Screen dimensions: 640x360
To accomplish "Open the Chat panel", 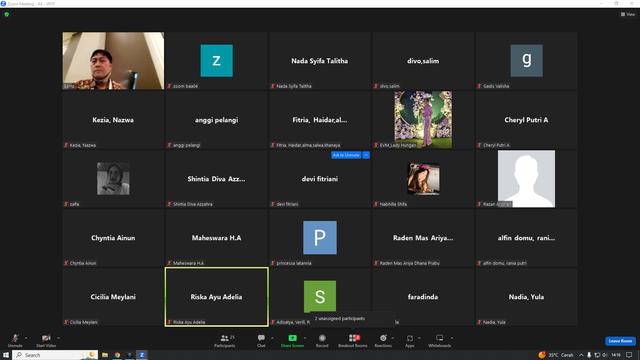I will click(261, 340).
